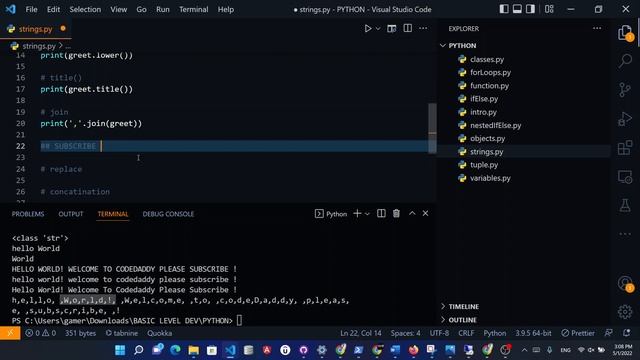Toggle secondary side bar visibility
The height and width of the screenshot is (360, 640).
click(x=530, y=9)
